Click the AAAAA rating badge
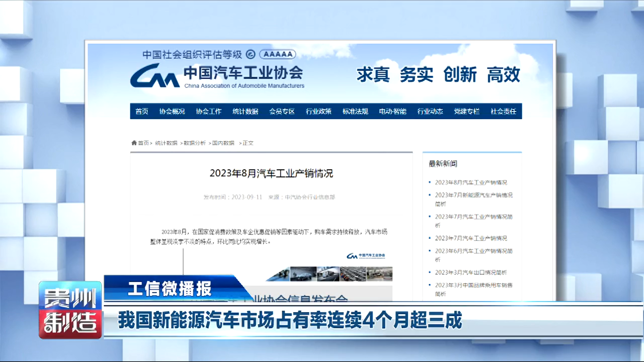644x362 pixels. tap(278, 54)
